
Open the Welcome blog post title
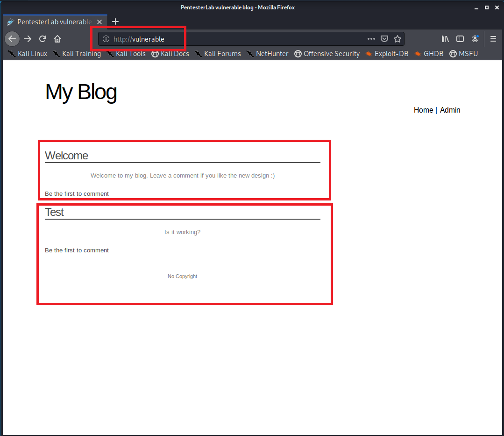point(66,156)
